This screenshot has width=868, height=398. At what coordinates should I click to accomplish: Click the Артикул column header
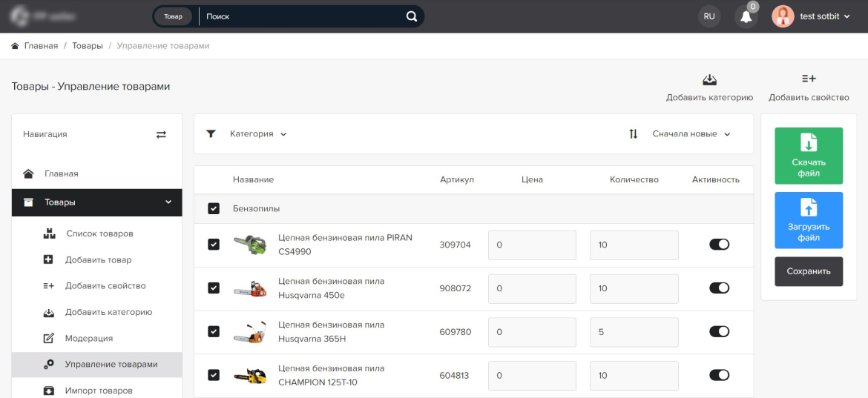tap(457, 179)
